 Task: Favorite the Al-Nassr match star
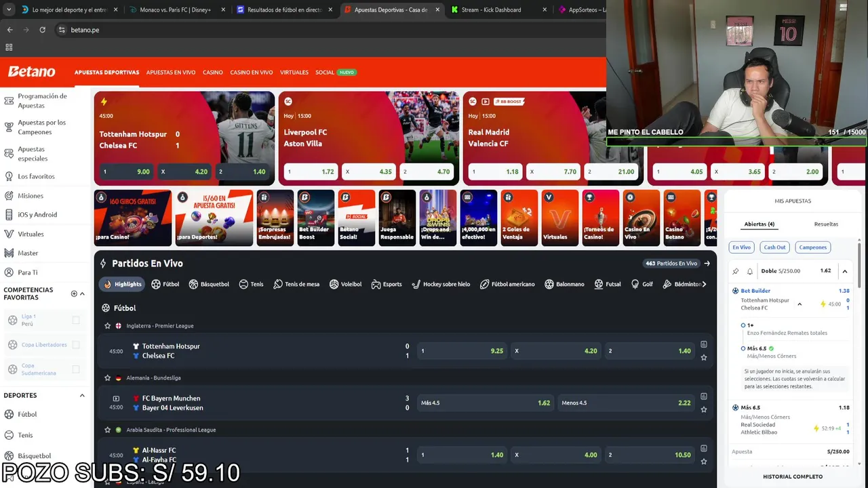704,462
